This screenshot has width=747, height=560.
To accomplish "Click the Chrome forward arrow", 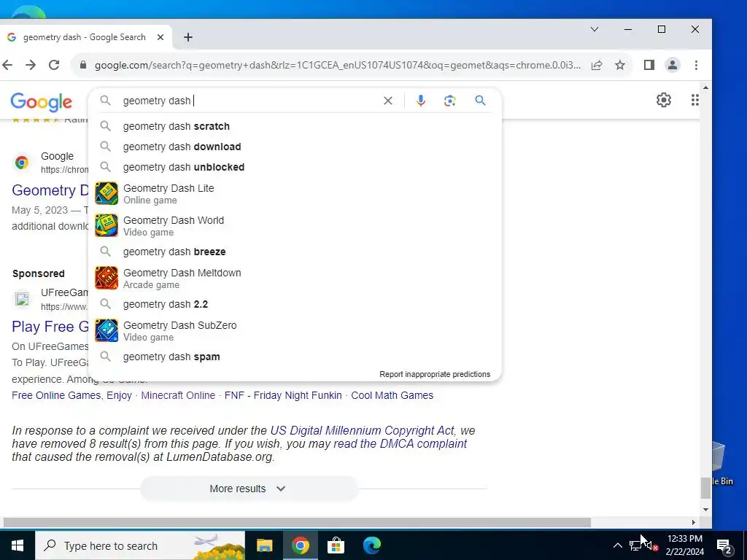I will pos(31,65).
